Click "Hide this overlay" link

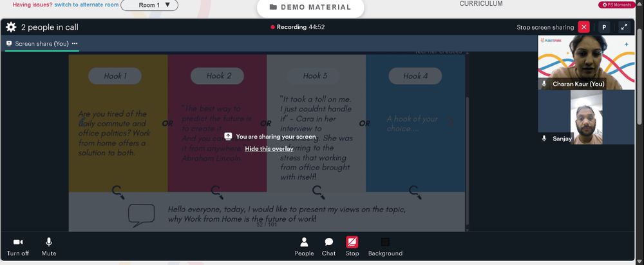(x=269, y=149)
